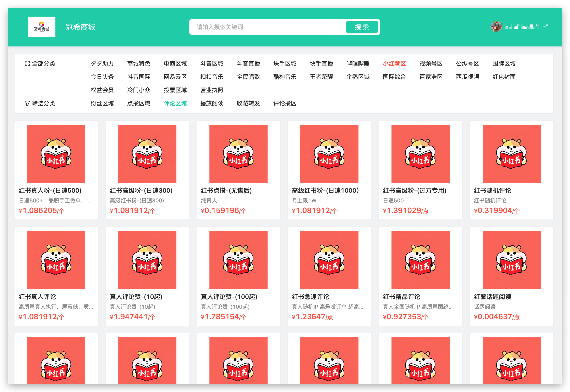Open product image for 红书点攒-(无售后)
Screen dimensions: 570x392
click(x=238, y=154)
